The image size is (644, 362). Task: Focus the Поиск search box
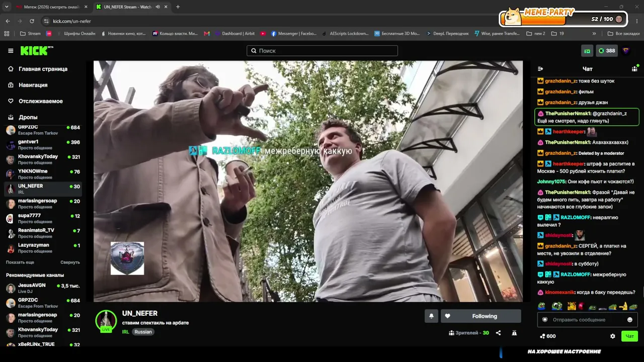pos(322,51)
